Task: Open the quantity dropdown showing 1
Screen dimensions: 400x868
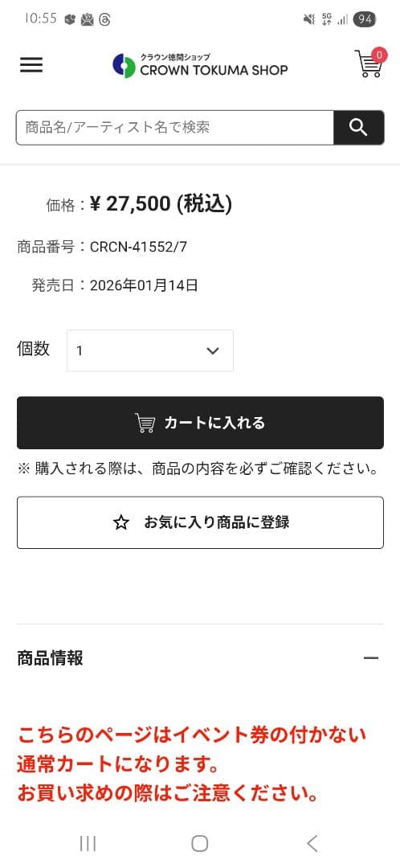Action: 150,350
